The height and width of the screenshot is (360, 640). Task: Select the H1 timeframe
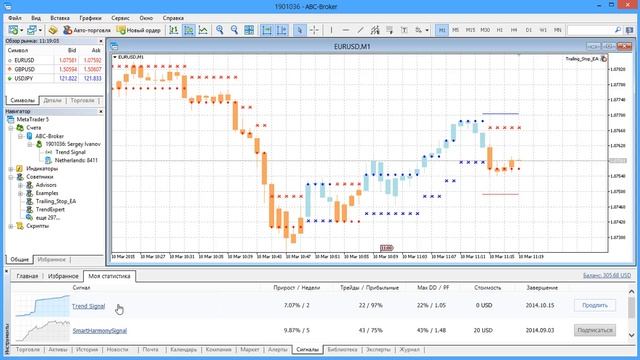tap(500, 30)
